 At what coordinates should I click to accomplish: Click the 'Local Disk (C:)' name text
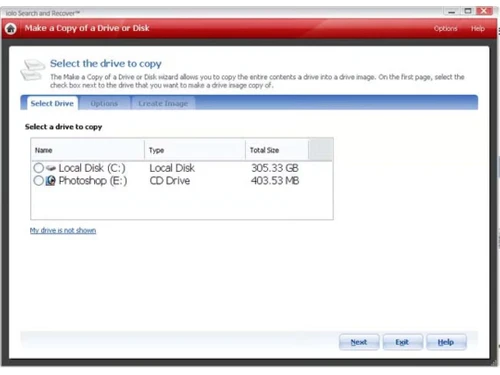click(92, 168)
